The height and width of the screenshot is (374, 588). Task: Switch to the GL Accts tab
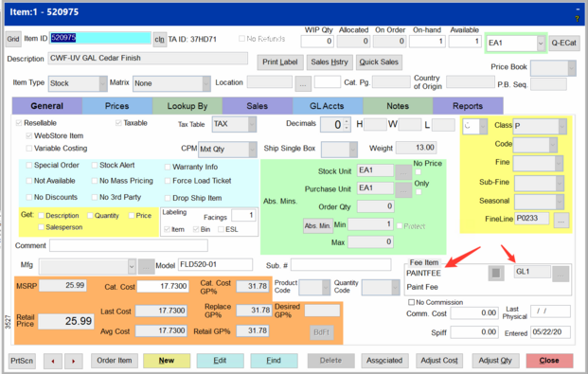[327, 106]
